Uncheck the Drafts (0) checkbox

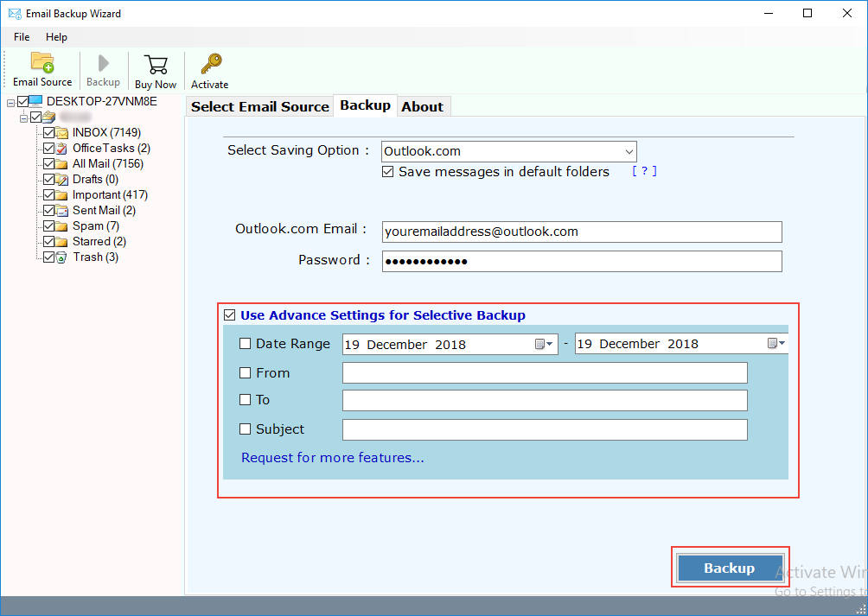click(48, 179)
